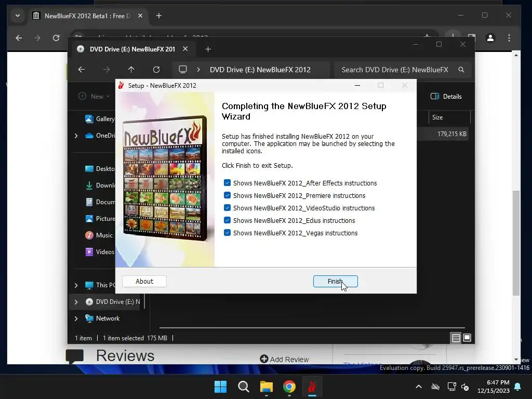Screen dimensions: 532x399
Task: Uncheck After Effects instructions checkbox
Action: [228, 183]
